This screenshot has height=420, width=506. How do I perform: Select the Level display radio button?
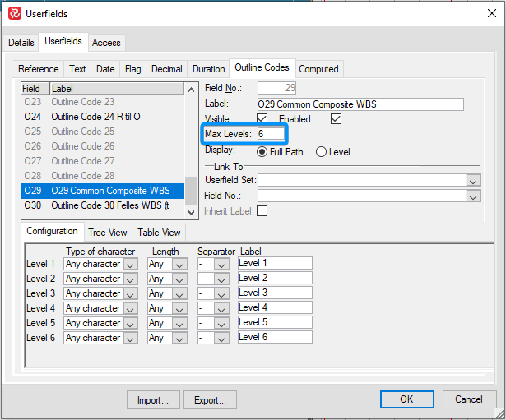322,151
